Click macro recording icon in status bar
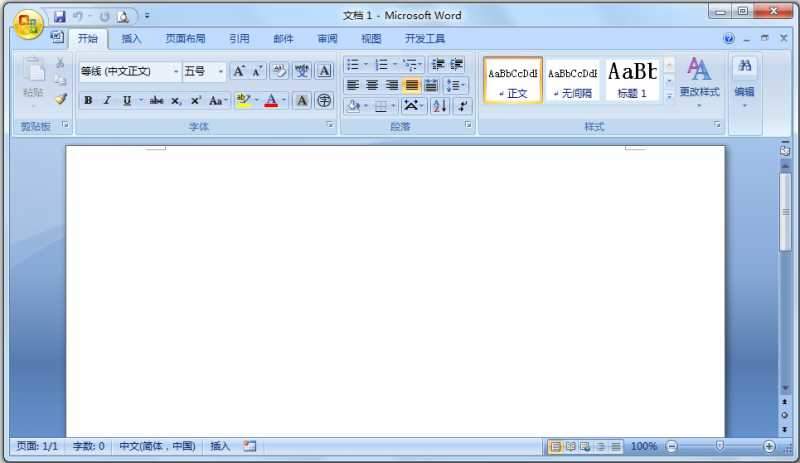Screen dimensions: 800x463 point(249,446)
